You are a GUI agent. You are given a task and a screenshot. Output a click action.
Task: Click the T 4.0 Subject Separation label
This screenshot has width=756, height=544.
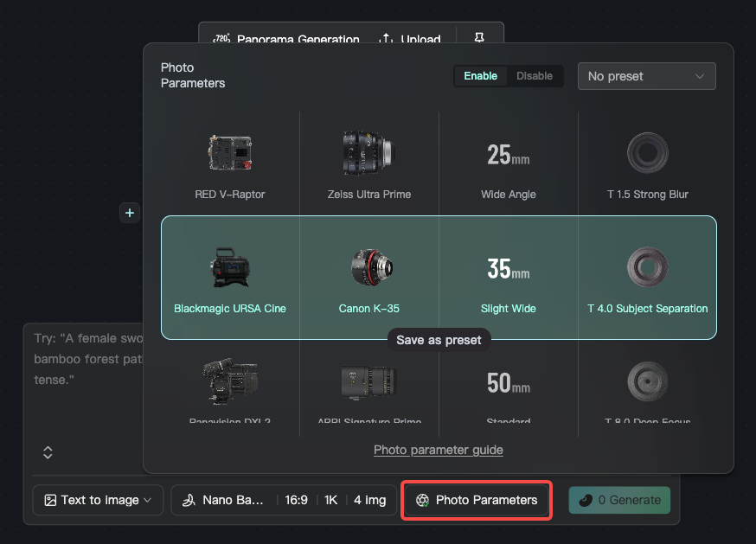tap(648, 309)
